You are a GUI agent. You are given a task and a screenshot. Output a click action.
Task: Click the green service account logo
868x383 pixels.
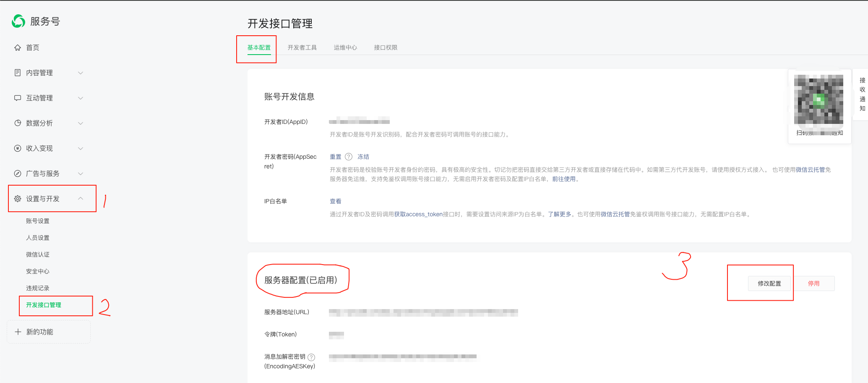(x=18, y=21)
